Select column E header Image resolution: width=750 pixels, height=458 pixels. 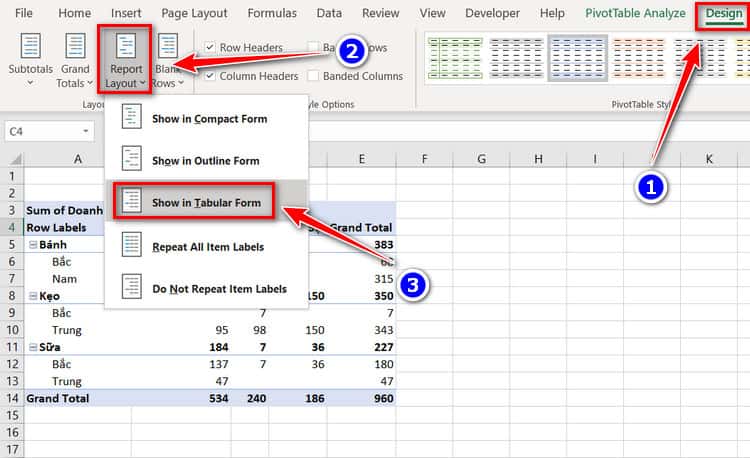tap(362, 159)
